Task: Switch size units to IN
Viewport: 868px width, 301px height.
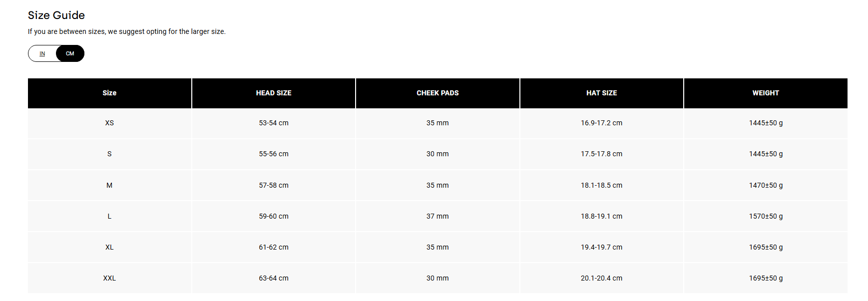Action: [42, 53]
